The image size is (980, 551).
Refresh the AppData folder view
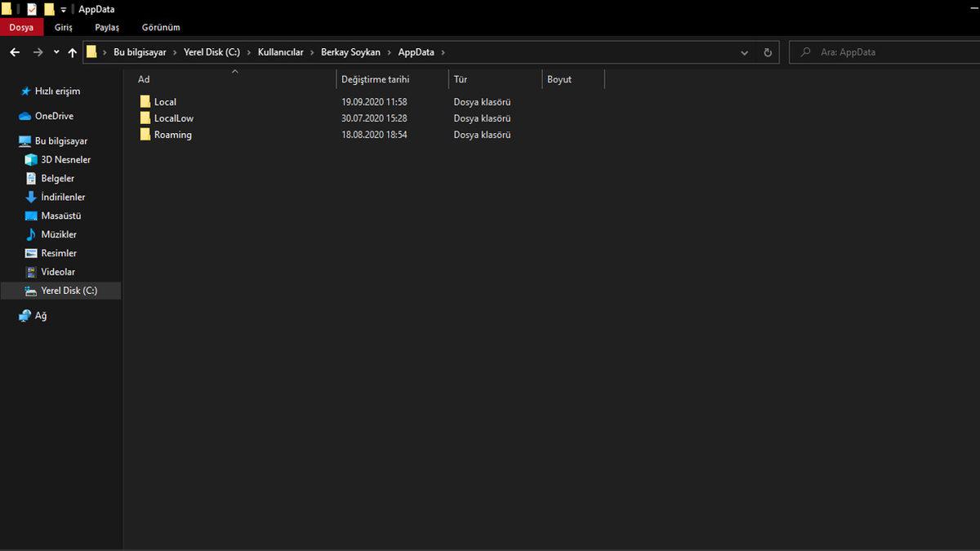pos(767,51)
